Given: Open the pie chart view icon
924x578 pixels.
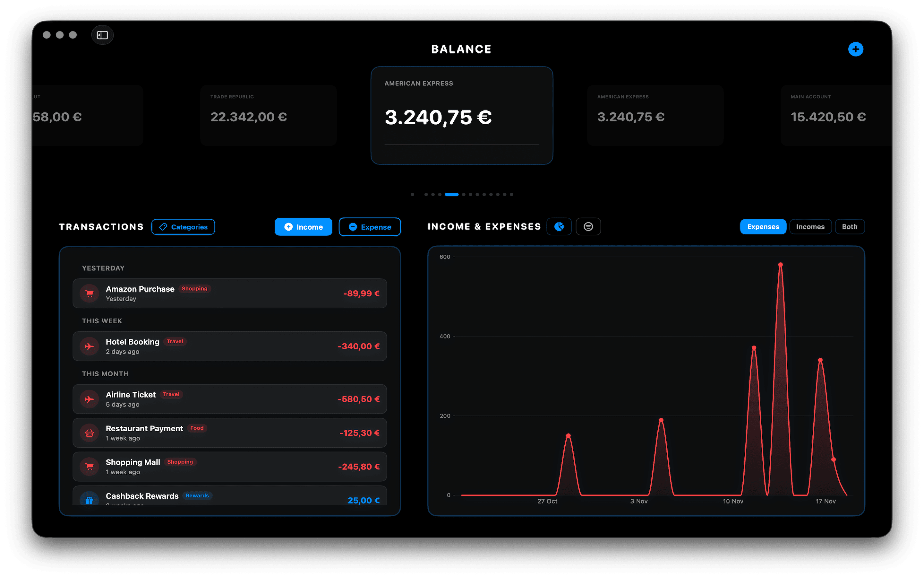Looking at the screenshot, I should tap(559, 227).
